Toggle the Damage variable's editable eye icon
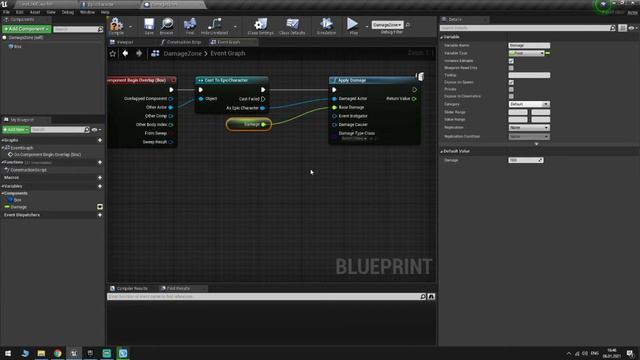The image size is (640, 360). tap(100, 207)
